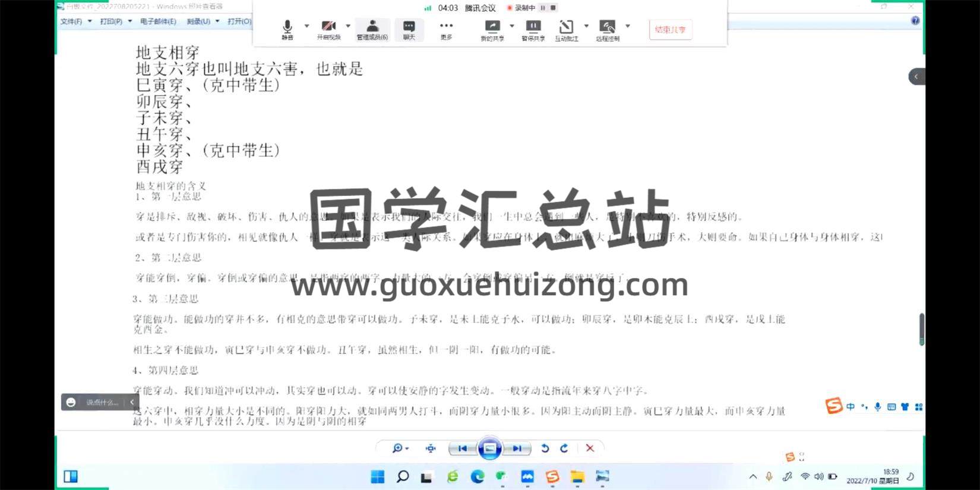Open Tencent Meeting from the taskbar

[527, 477]
